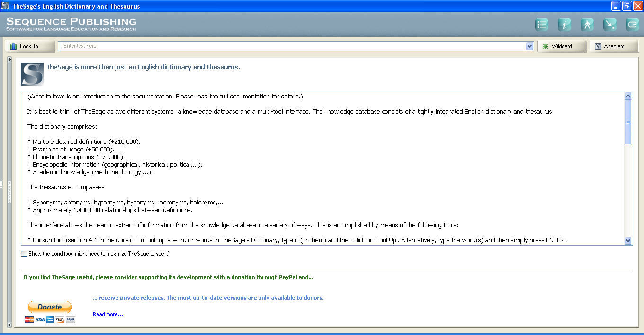Click the italic 'i' information icon
The height and width of the screenshot is (335, 644).
[x=564, y=24]
